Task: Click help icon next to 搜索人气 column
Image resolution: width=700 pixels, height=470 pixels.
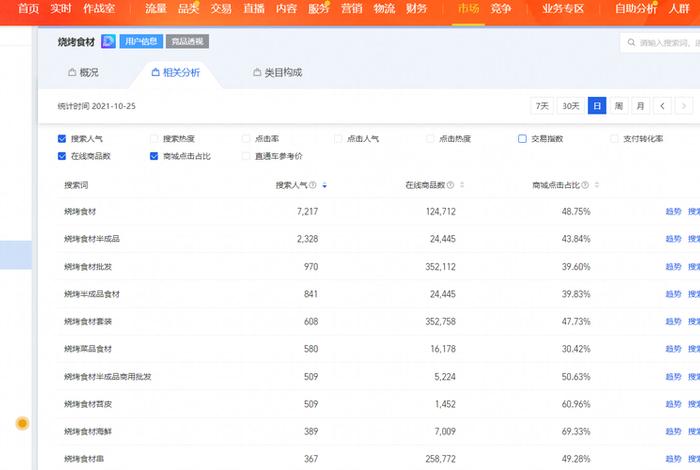Action: tap(313, 185)
